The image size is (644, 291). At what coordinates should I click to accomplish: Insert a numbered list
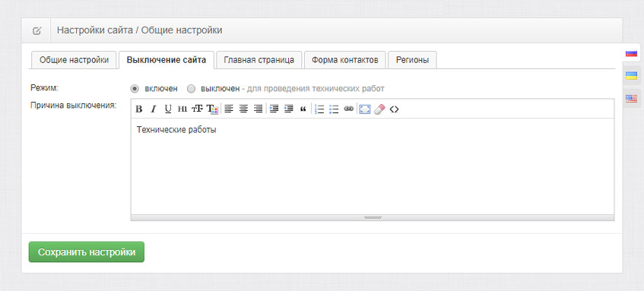(319, 109)
